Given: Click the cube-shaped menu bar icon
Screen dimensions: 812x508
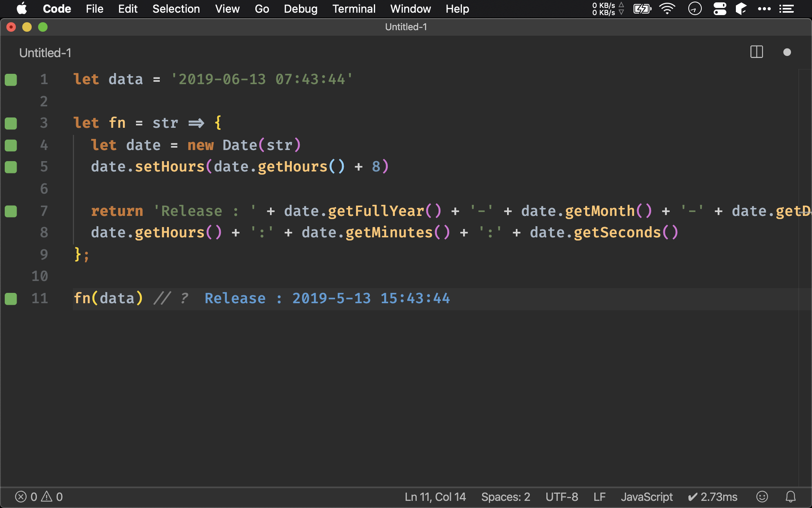Looking at the screenshot, I should [x=741, y=9].
